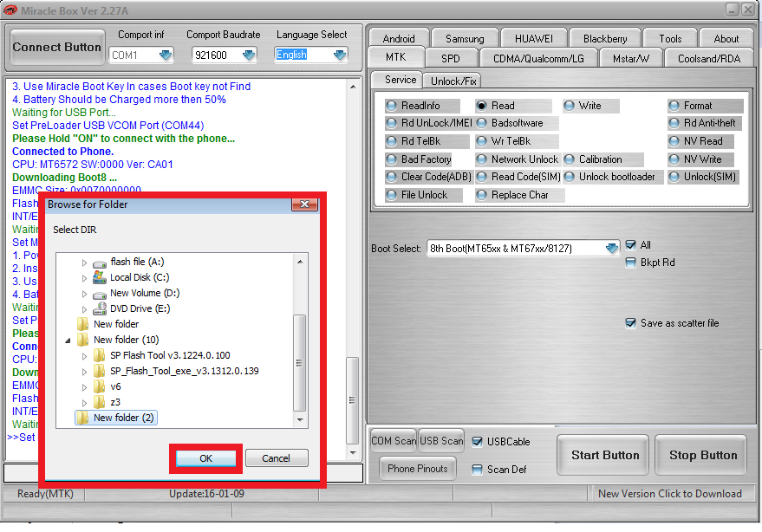Open the Boot Select dropdown

point(612,249)
